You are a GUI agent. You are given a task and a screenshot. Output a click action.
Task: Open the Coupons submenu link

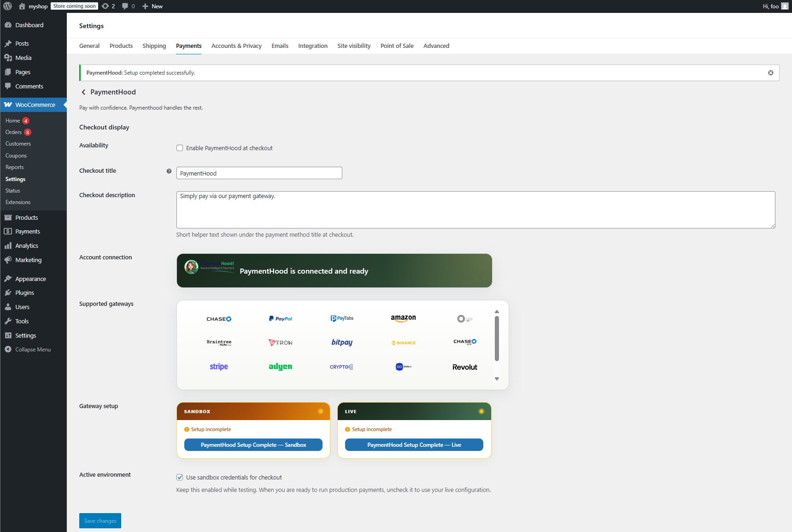[x=16, y=156]
